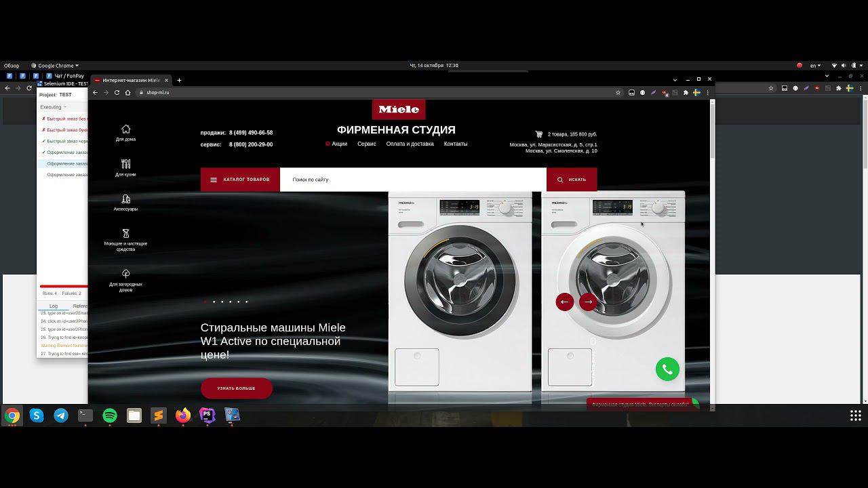
Task: Click log line '27. Trying to find css'
Action: coord(64,354)
